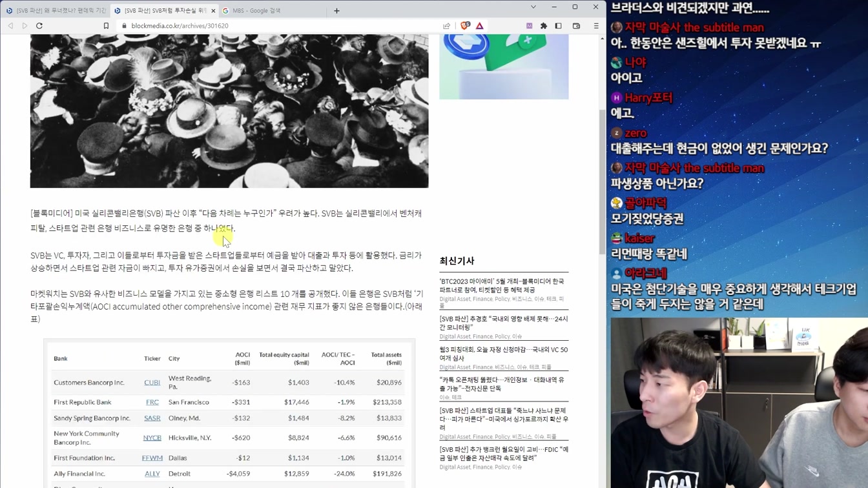Click the crowd with hats article photo
868x488 pixels.
[229, 111]
